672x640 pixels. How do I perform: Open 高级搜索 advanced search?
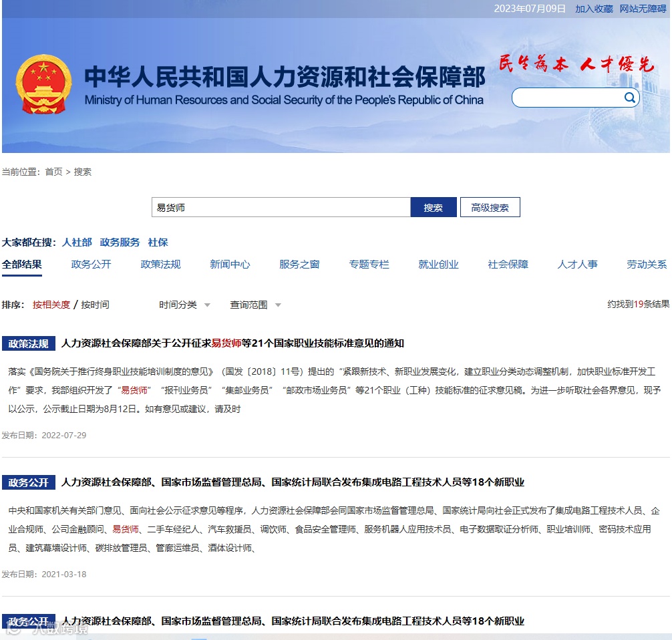(x=490, y=208)
